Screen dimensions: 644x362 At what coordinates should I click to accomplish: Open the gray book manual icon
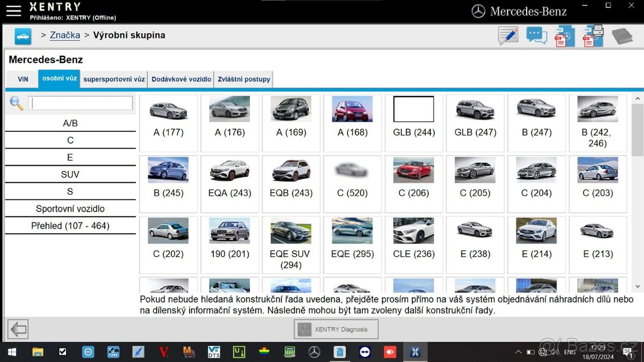(x=622, y=36)
